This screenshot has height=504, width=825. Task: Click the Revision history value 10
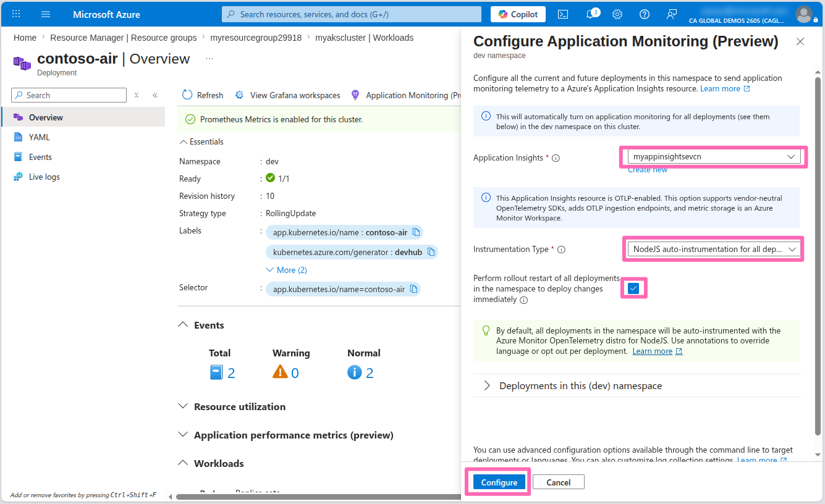270,196
